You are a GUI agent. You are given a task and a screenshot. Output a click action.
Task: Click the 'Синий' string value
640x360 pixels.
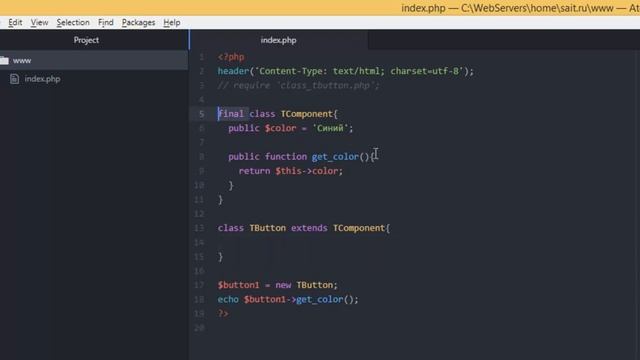330,128
